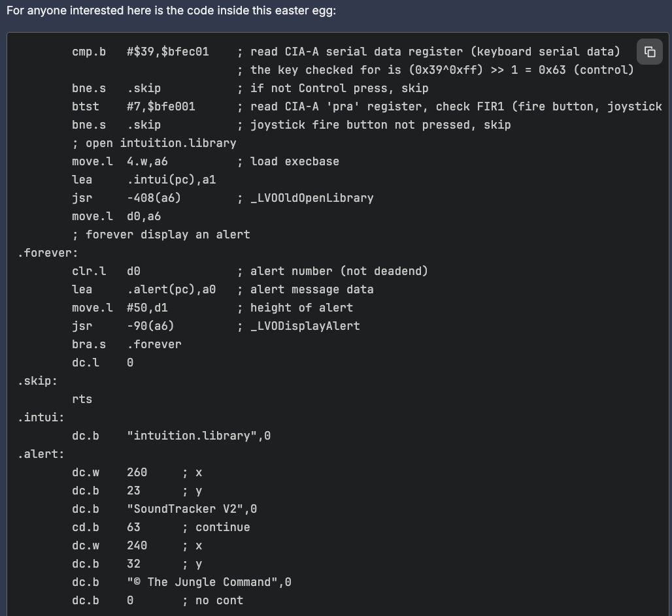Click the "; open intuition.library" comment line
672x616 pixels.
154,143
